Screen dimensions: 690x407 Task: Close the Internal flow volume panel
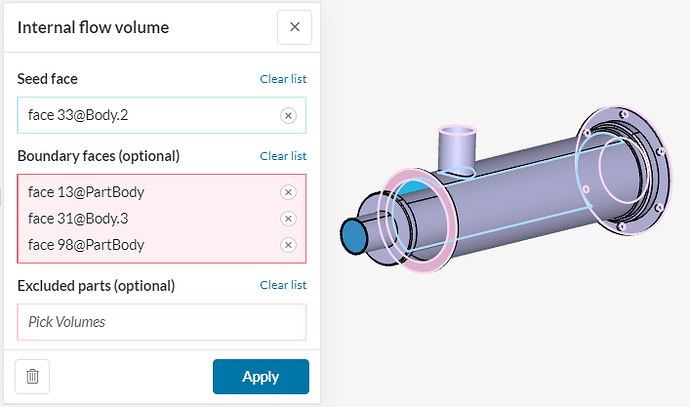pos(294,27)
